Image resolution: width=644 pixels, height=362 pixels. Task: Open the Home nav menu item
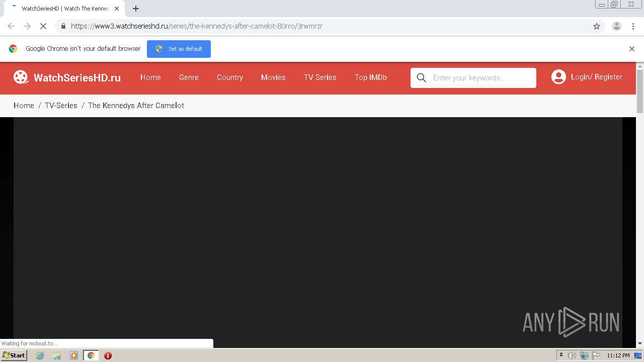tap(150, 77)
